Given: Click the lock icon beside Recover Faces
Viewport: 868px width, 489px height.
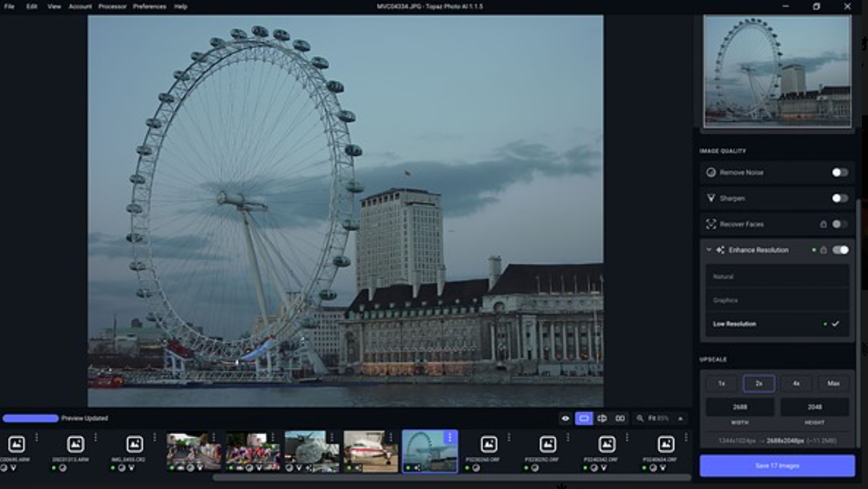Looking at the screenshot, I should [x=823, y=224].
